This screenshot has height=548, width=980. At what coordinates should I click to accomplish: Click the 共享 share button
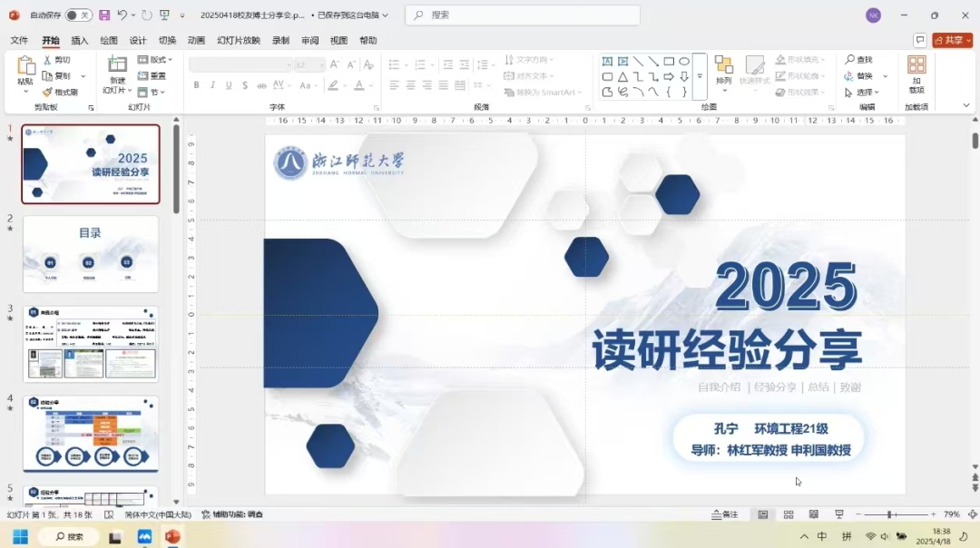953,40
